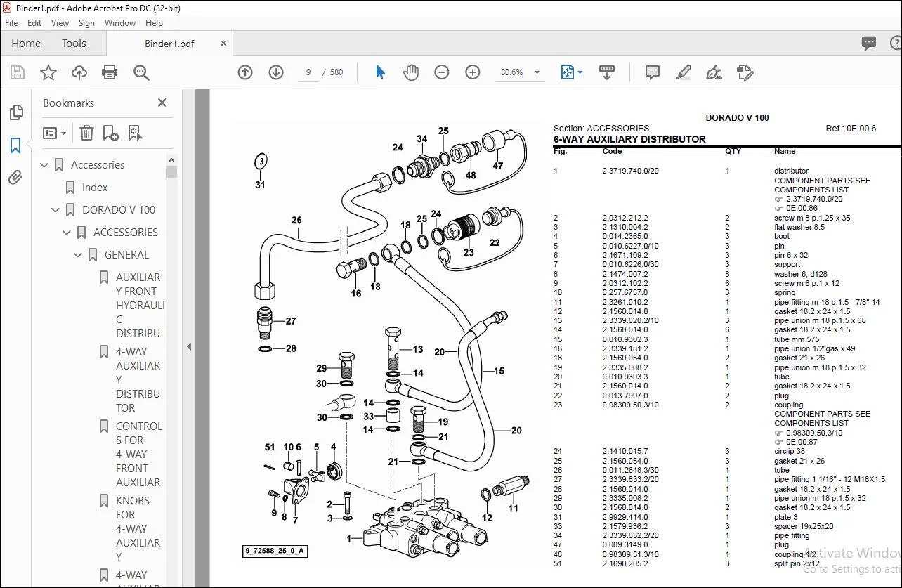The height and width of the screenshot is (588, 902).
Task: Toggle the Page Thumbnails panel
Action: [x=15, y=112]
